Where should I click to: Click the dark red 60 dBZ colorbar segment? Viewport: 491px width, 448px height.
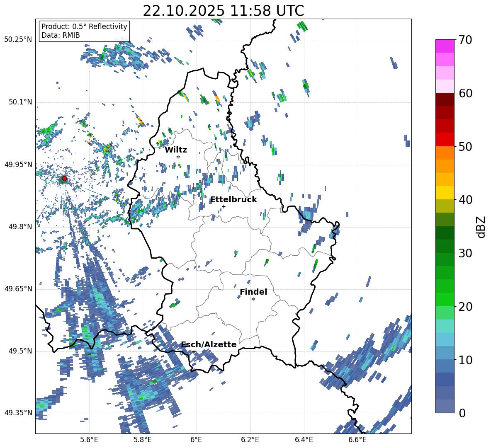pos(445,99)
